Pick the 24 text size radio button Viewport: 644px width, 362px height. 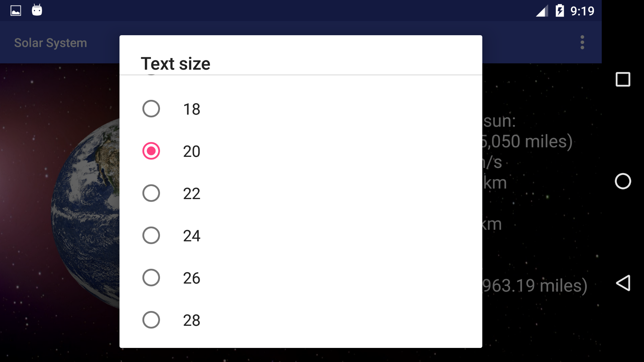pos(151,236)
